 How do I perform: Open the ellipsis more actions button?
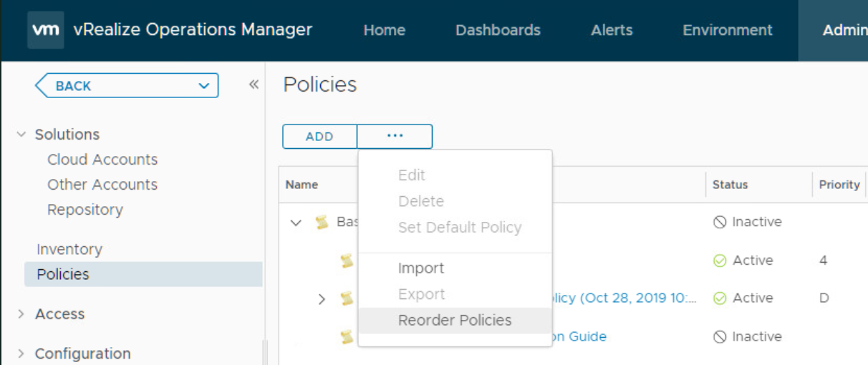point(395,136)
